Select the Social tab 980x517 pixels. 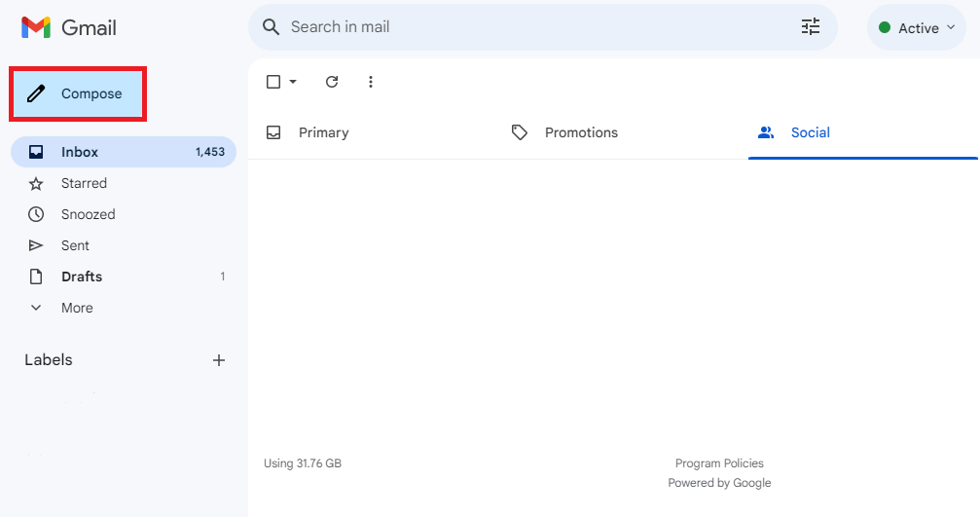[863, 132]
